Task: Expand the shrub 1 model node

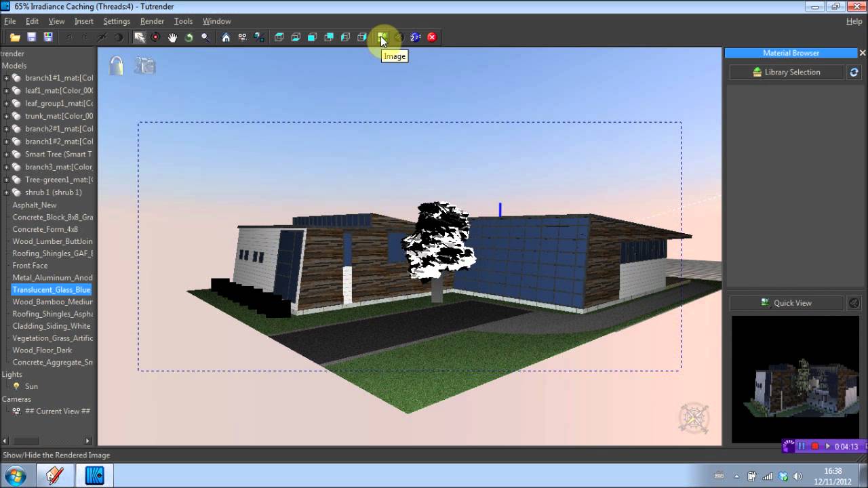Action: point(6,192)
